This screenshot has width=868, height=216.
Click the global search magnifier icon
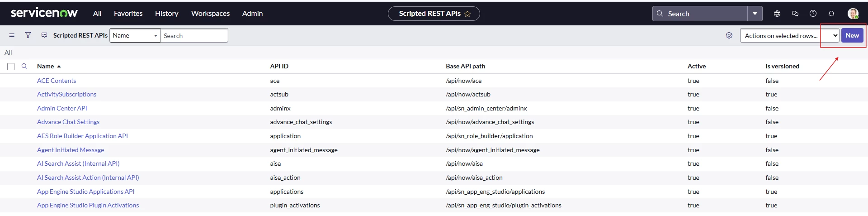tap(660, 14)
